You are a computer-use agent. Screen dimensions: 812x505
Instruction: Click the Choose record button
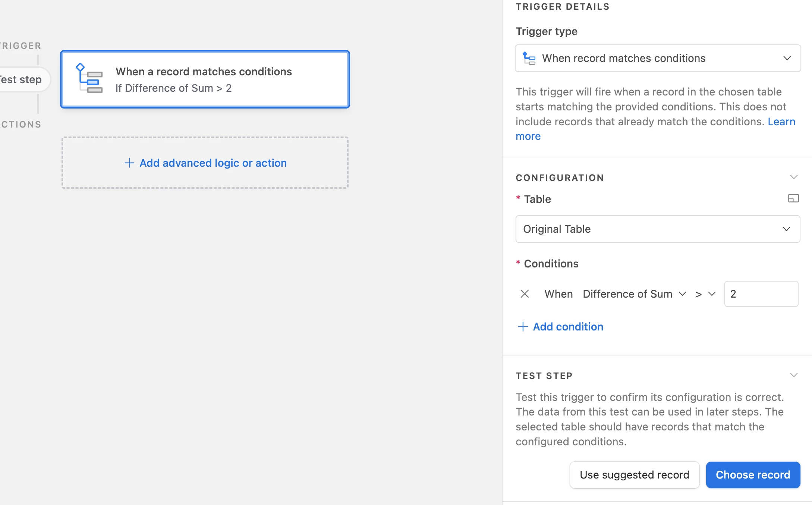753,475
